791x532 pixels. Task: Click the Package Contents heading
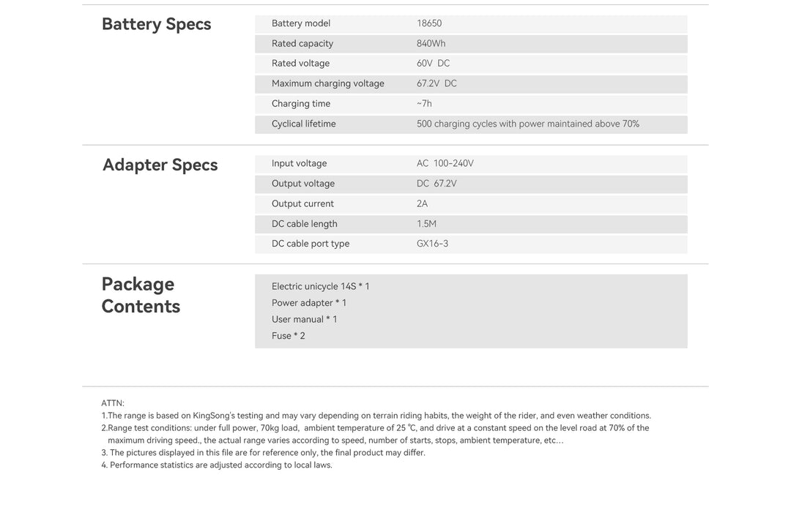point(141,295)
